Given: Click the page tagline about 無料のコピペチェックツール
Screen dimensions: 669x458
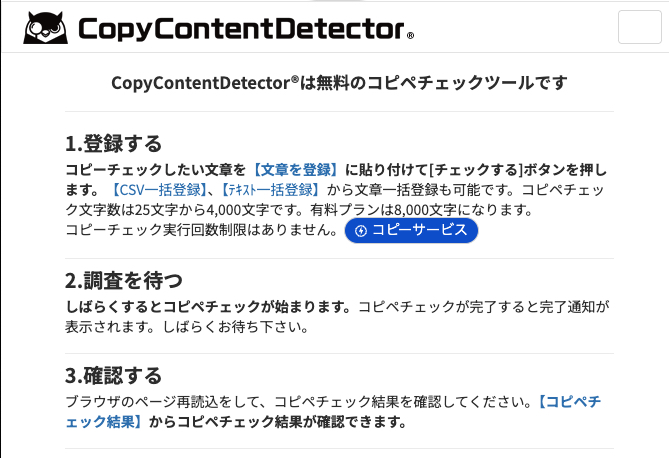Looking at the screenshot, I should 339,82.
